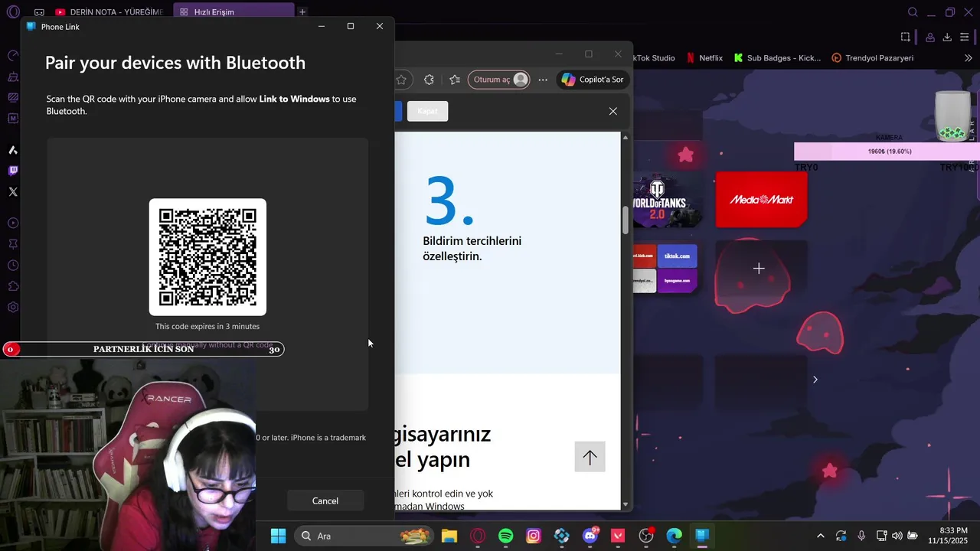Open Phone Link from the taskbar

point(702,536)
